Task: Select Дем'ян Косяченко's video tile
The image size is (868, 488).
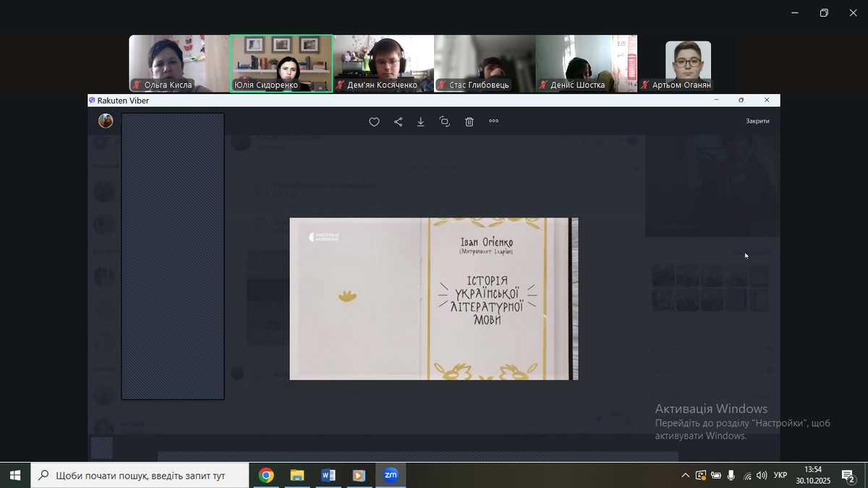Action: click(383, 64)
